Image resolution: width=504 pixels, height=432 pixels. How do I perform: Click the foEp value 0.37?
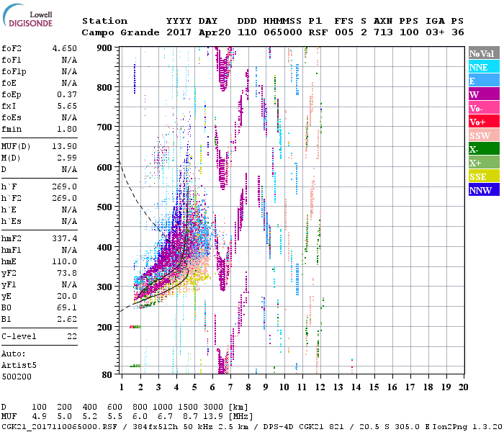(x=67, y=94)
